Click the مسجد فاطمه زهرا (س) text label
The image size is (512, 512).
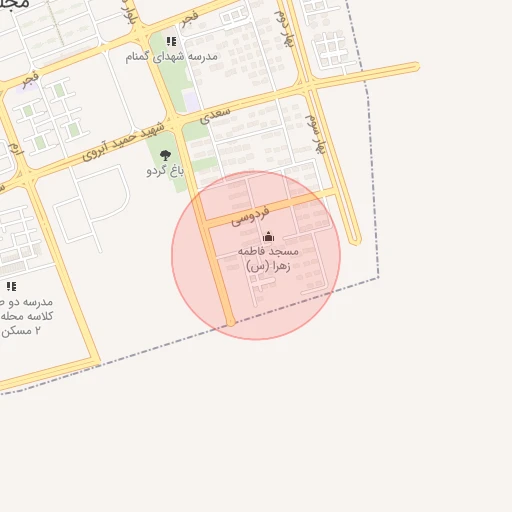coord(268,259)
